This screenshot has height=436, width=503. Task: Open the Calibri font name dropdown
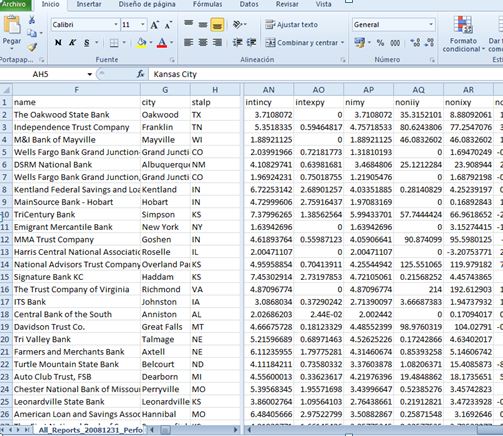tap(116, 25)
